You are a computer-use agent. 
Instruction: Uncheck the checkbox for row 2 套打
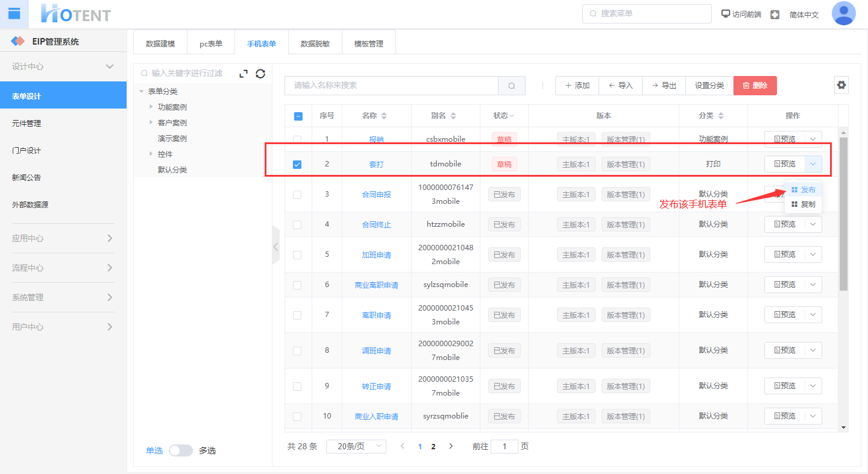pyautogui.click(x=297, y=164)
